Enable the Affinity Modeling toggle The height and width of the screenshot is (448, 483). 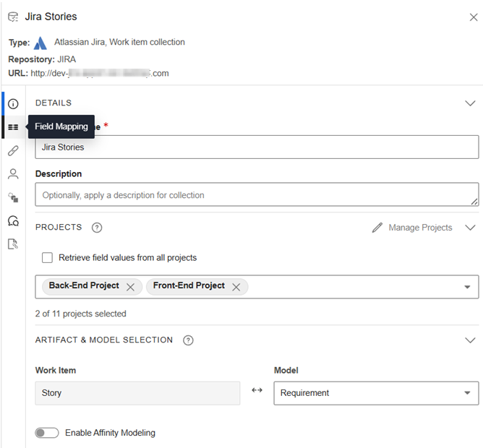[x=47, y=433]
